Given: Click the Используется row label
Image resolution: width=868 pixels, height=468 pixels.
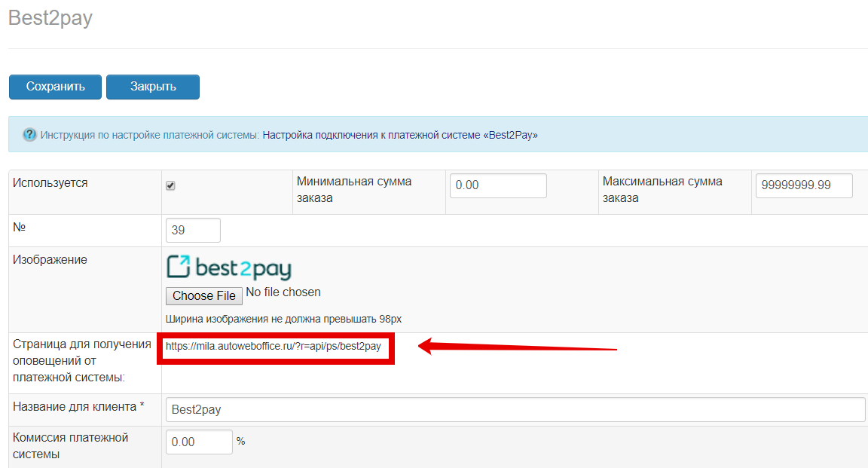Looking at the screenshot, I should tap(50, 183).
